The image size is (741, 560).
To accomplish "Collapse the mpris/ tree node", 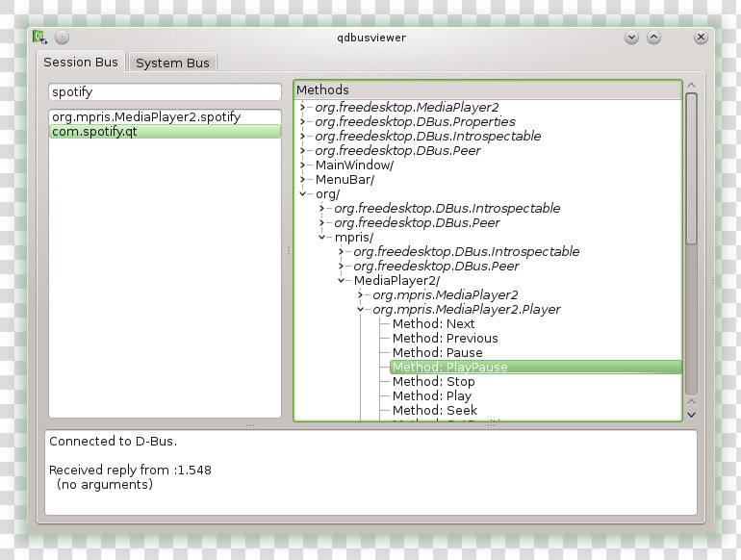I will 321,238.
